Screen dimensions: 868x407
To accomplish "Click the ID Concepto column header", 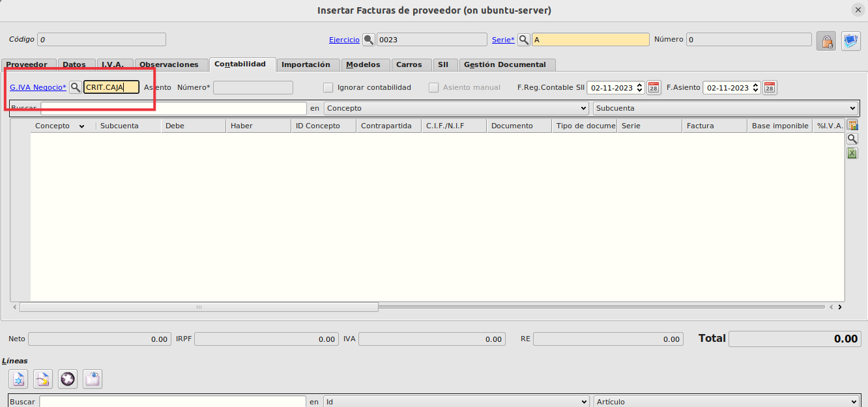I will click(x=324, y=126).
